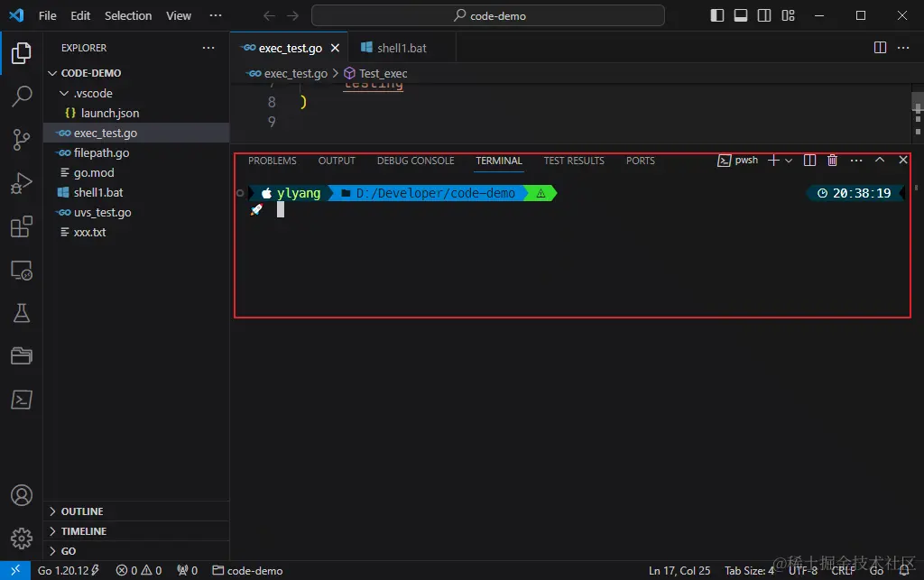
Task: Go back with the arrow in title bar
Action: pos(269,16)
